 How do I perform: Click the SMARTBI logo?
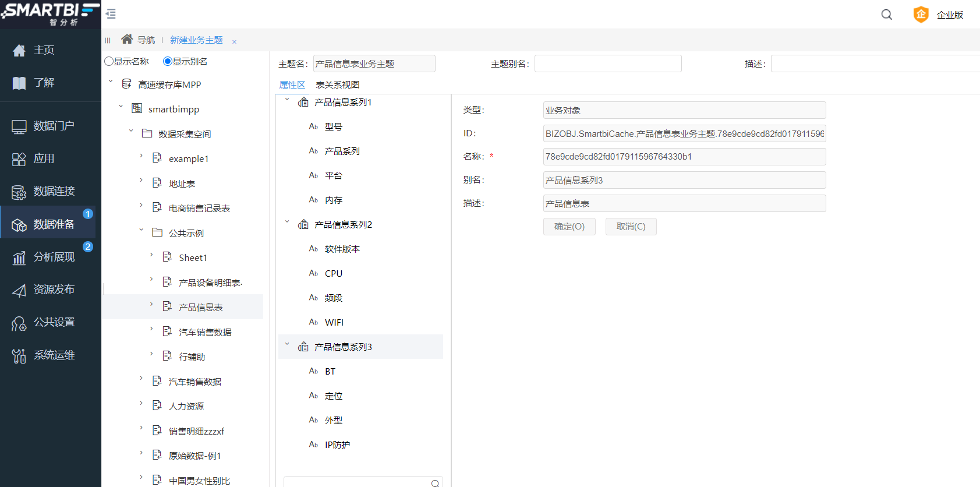[50, 14]
